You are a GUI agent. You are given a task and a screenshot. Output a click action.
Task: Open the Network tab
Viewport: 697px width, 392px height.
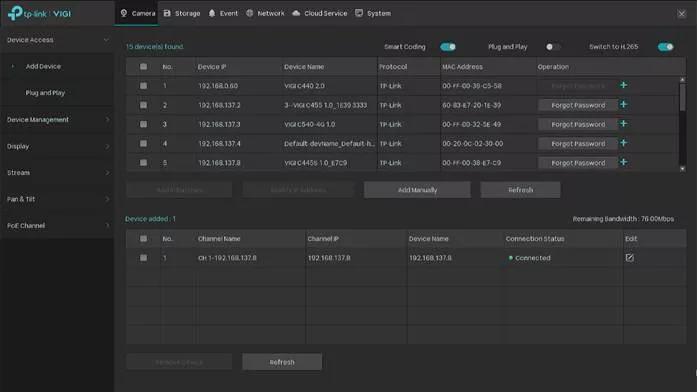tap(265, 13)
